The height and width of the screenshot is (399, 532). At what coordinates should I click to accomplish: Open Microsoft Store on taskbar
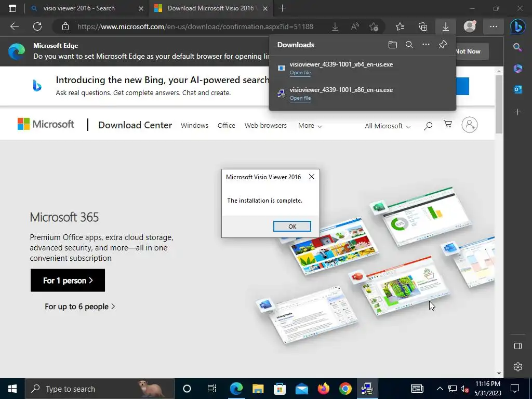point(280,389)
